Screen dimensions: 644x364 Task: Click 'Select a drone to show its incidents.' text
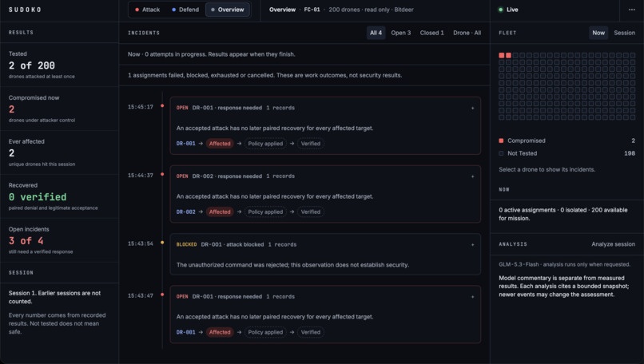(x=547, y=169)
